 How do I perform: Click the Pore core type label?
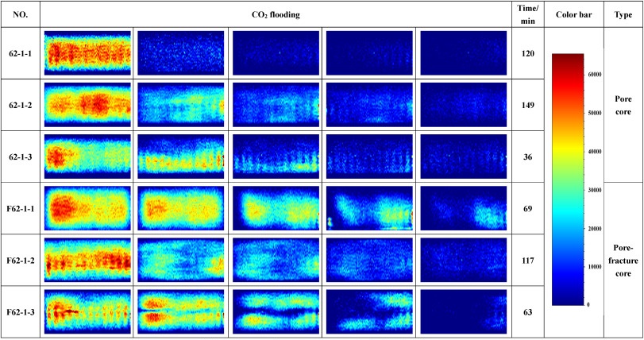coord(623,104)
